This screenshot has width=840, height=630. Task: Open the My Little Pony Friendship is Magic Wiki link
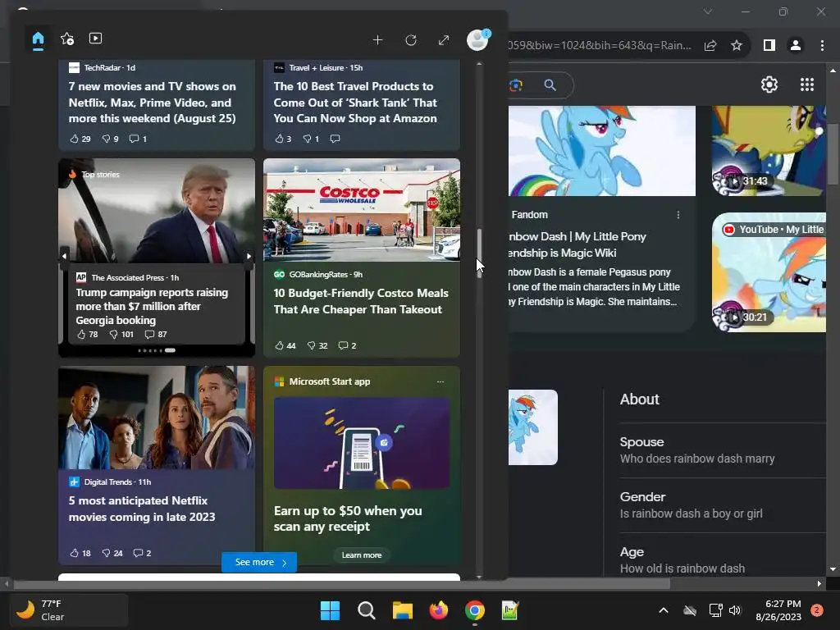coord(577,244)
